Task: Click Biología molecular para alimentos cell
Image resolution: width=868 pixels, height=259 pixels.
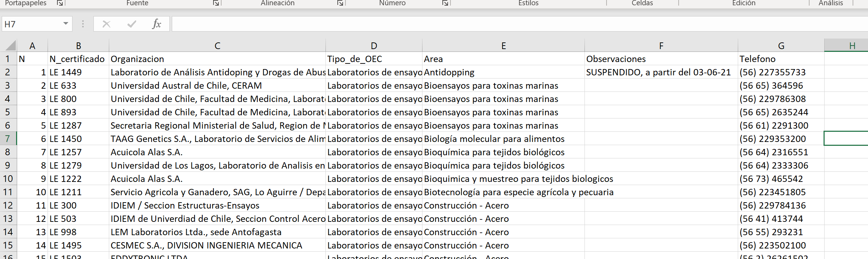Action: coord(503,139)
